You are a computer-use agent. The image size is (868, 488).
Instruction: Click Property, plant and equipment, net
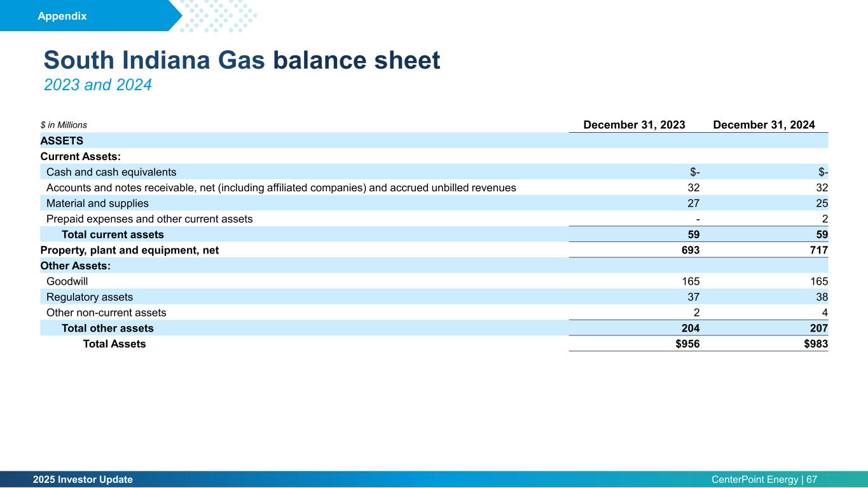click(130, 250)
